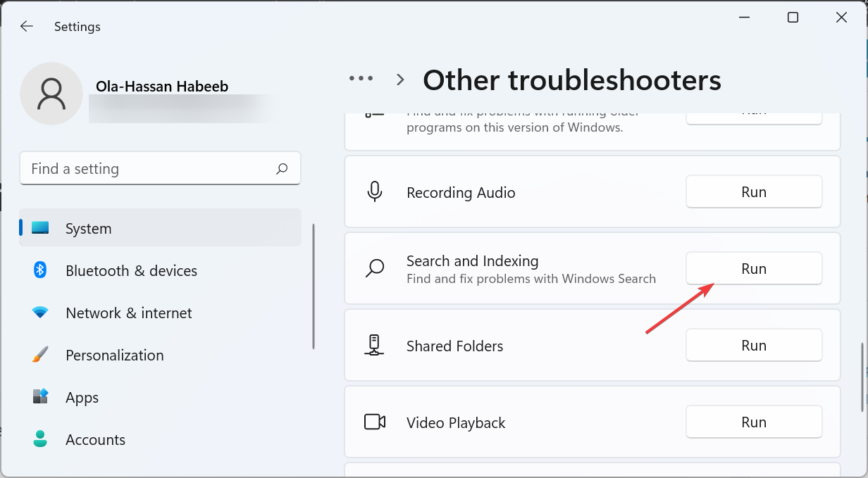
Task: Run the Video Playback troubleshooter
Action: click(x=754, y=422)
